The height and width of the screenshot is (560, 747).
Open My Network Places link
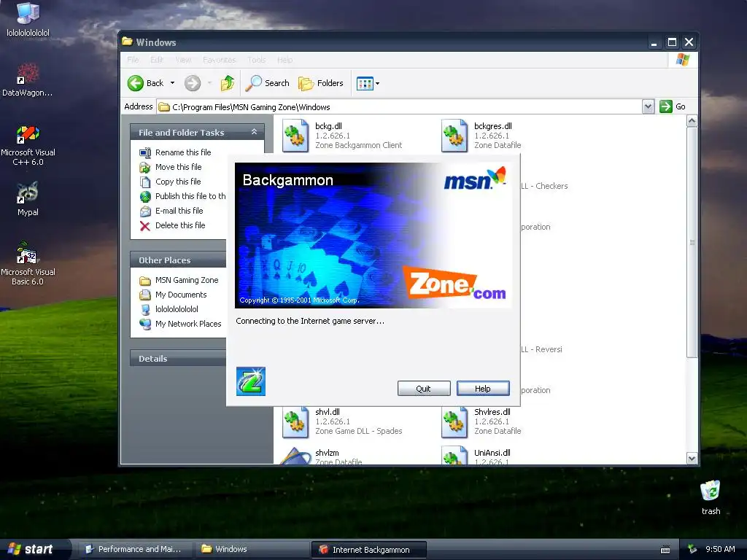pos(188,324)
